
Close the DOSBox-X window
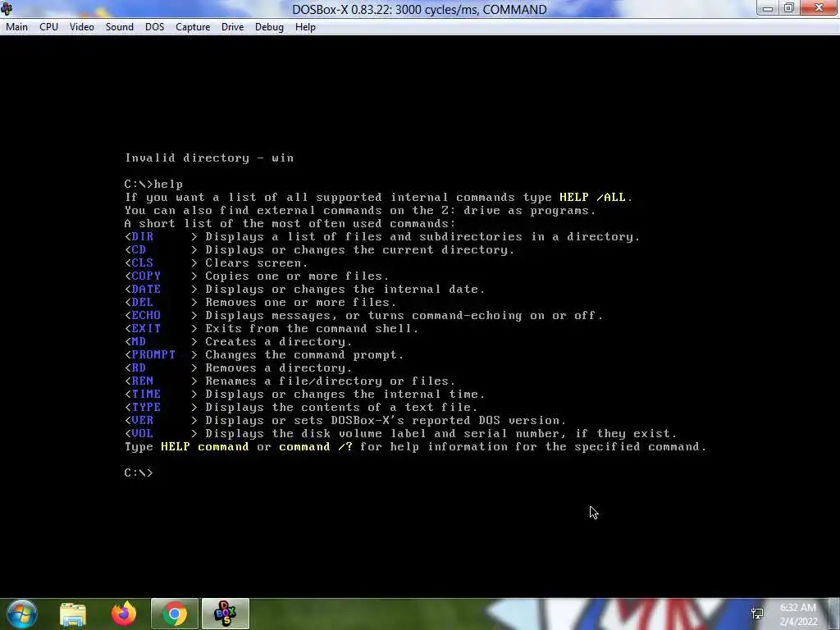pos(819,8)
